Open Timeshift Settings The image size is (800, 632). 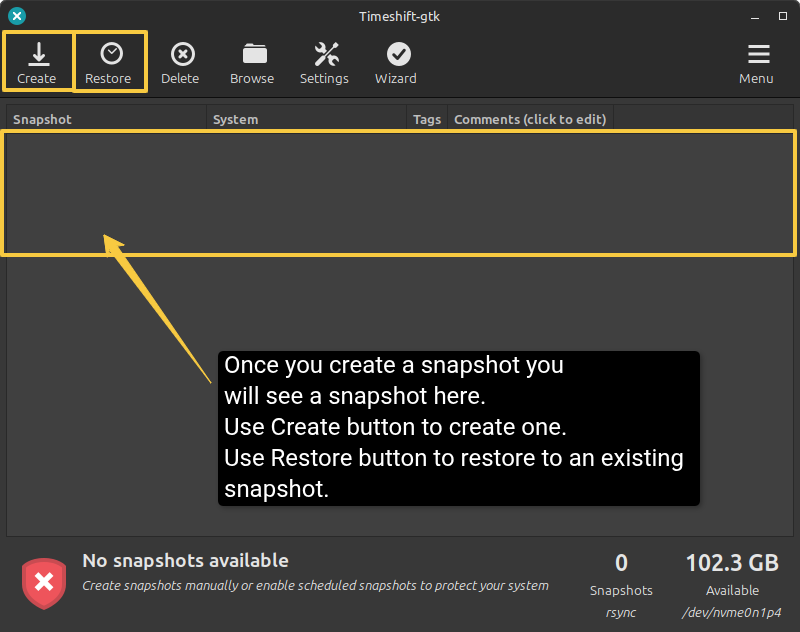324,63
